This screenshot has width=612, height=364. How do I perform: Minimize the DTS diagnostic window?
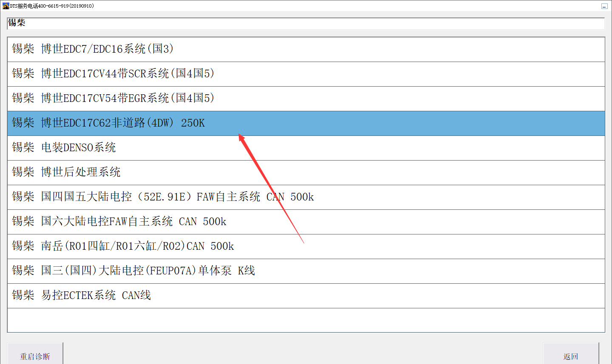click(604, 6)
